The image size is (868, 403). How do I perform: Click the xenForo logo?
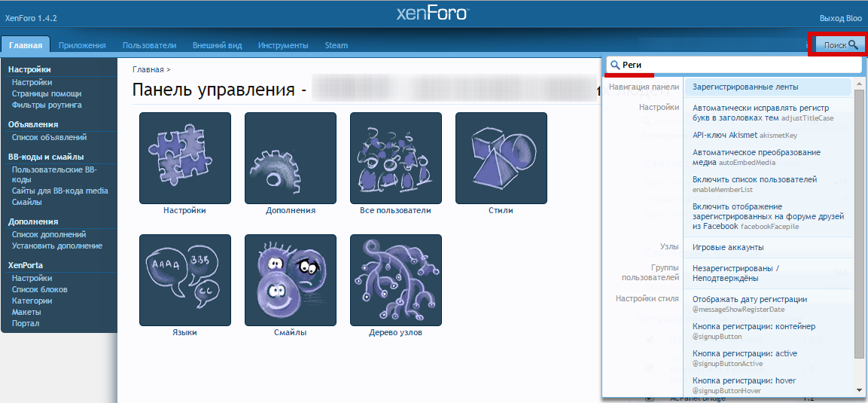point(432,14)
